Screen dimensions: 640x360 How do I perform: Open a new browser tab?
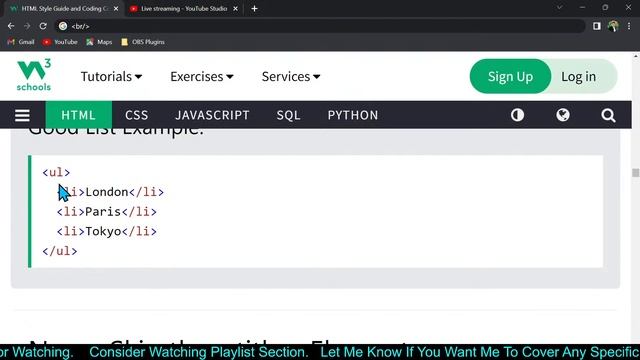(254, 9)
